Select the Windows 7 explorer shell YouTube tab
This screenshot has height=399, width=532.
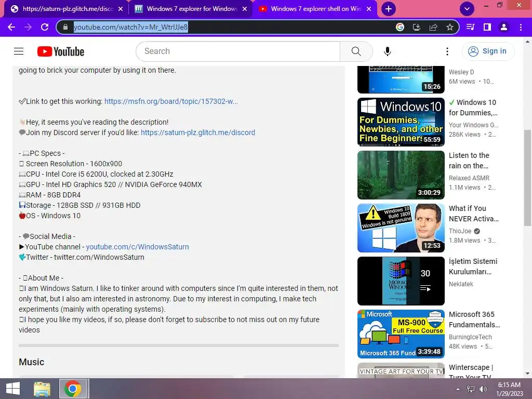[315, 9]
